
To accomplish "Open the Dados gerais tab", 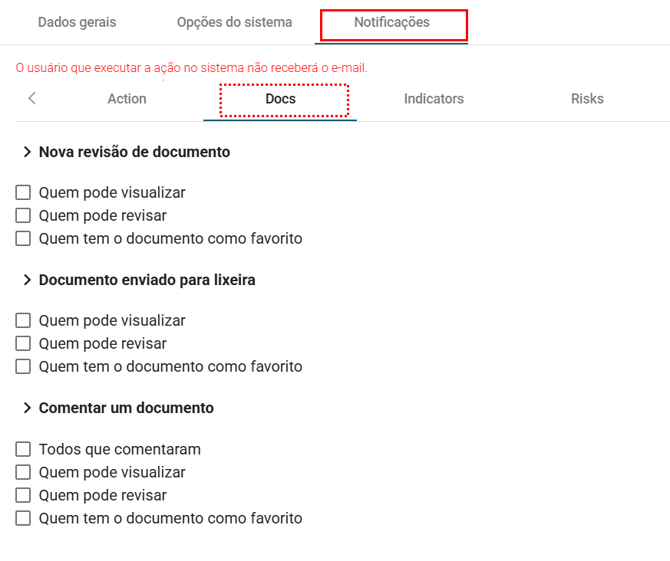I will pos(77,22).
